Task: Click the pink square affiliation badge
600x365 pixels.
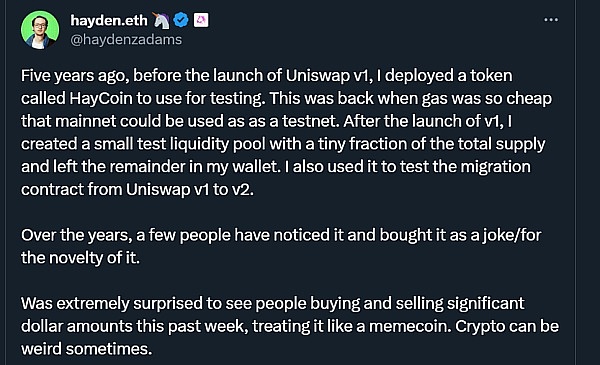Action: [x=201, y=20]
